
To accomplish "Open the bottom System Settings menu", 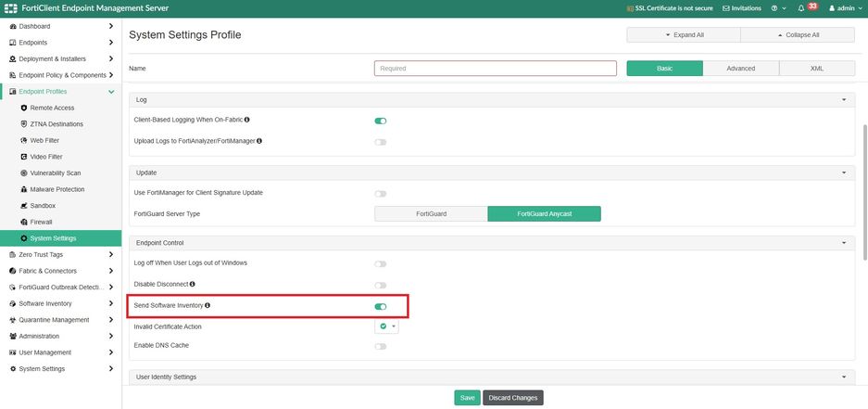I will click(x=61, y=368).
